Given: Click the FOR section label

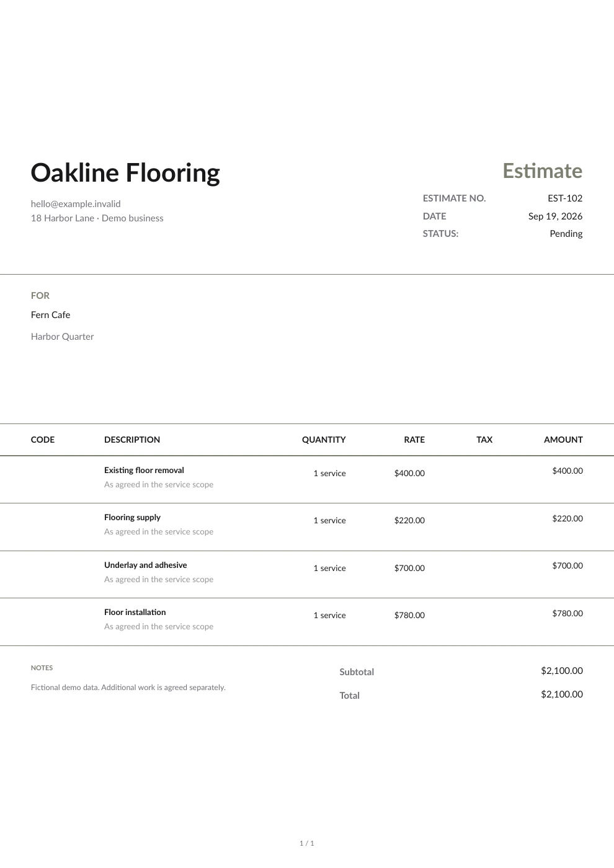Looking at the screenshot, I should tap(40, 296).
